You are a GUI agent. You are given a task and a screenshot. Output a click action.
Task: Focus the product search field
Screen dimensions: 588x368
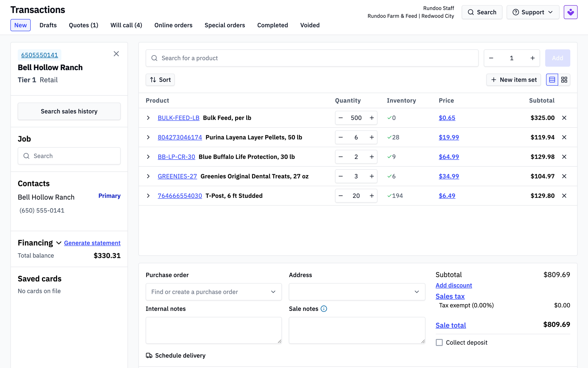[312, 58]
